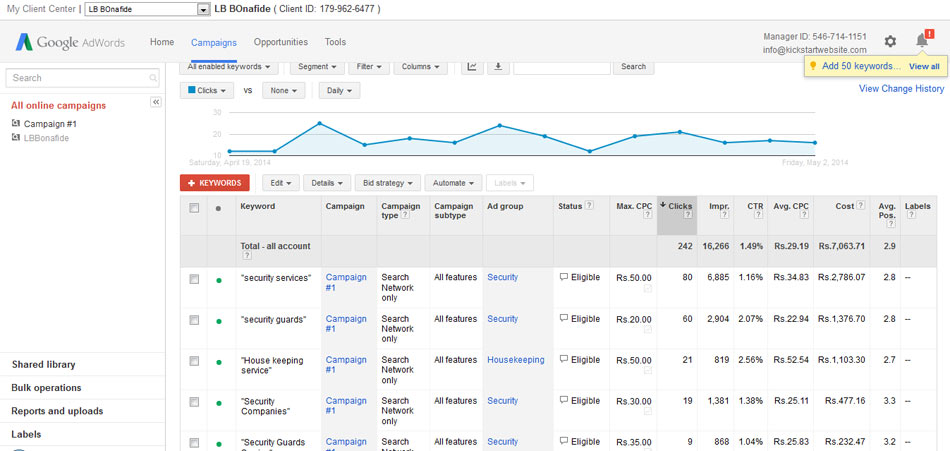Open the Edit dropdown
The height and width of the screenshot is (451, 950).
click(281, 183)
